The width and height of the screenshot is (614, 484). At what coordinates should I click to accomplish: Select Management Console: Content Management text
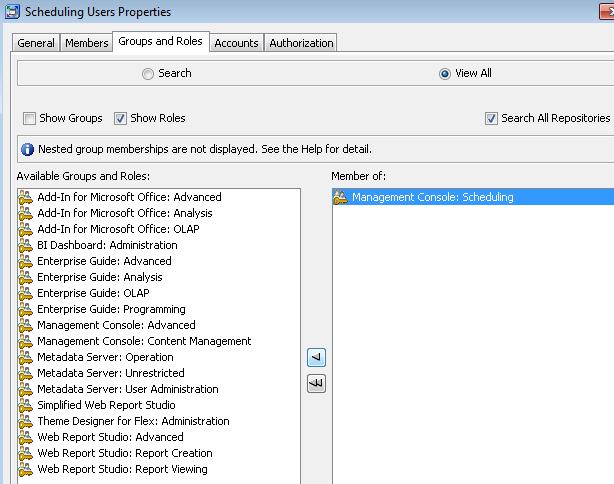(144, 341)
